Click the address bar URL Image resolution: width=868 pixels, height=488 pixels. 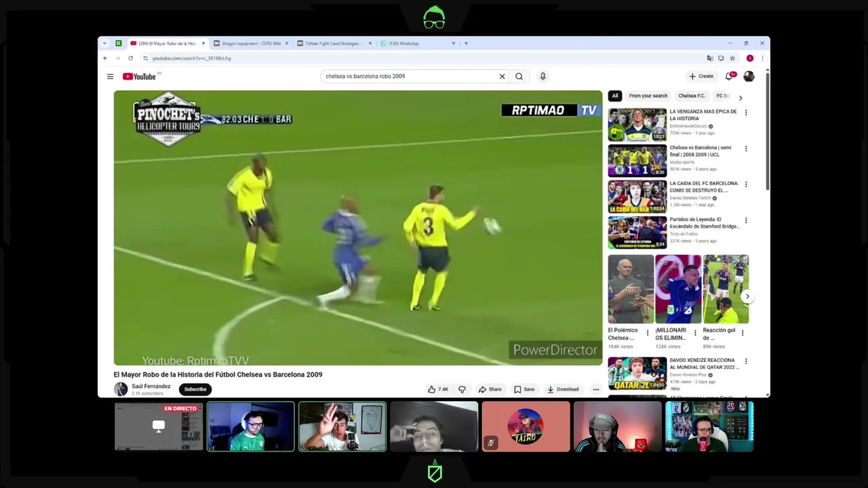point(191,58)
